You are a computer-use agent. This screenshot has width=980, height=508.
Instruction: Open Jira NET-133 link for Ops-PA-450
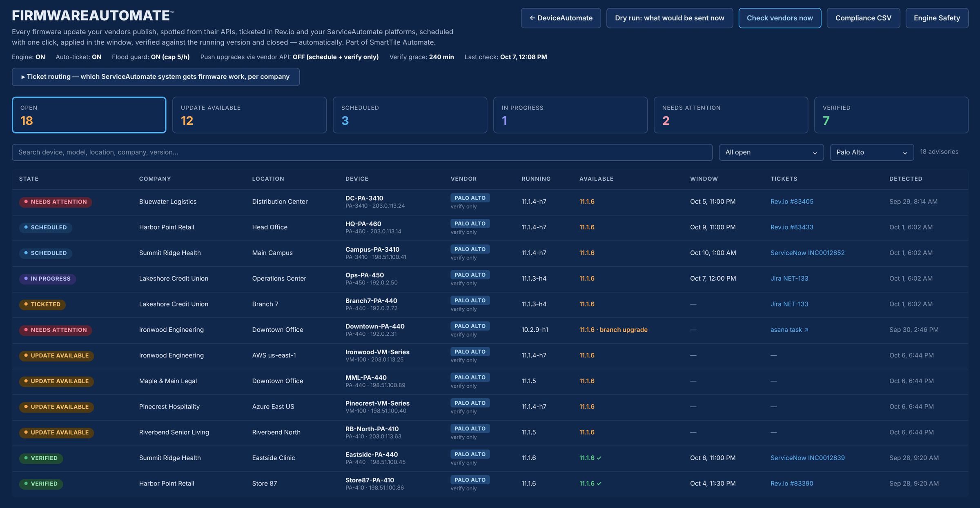(789, 278)
